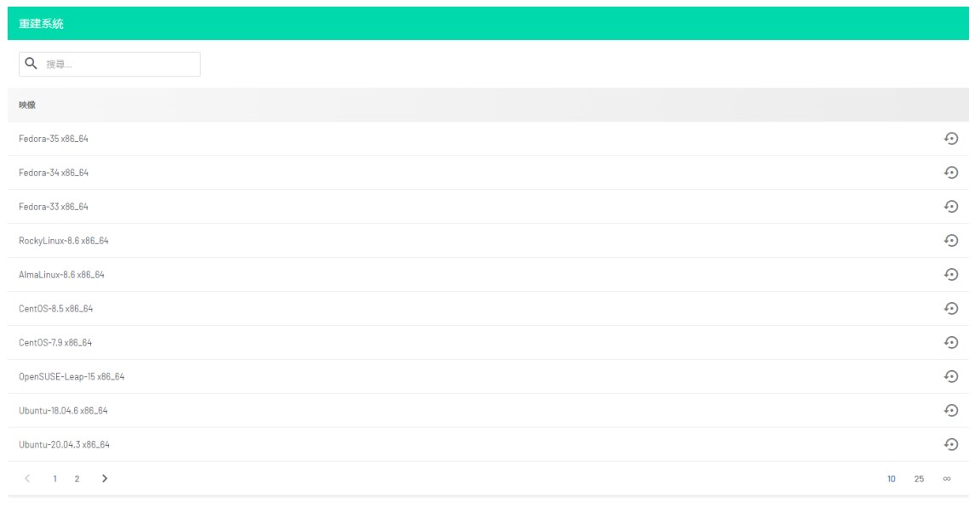Click rebuild icon for CentOS-8.5 x86_64

952,309
